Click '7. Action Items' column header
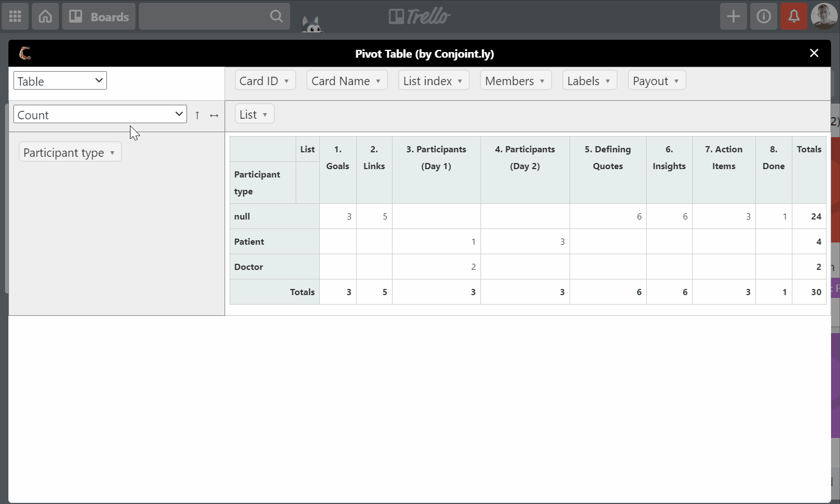The height and width of the screenshot is (504, 840). click(724, 170)
